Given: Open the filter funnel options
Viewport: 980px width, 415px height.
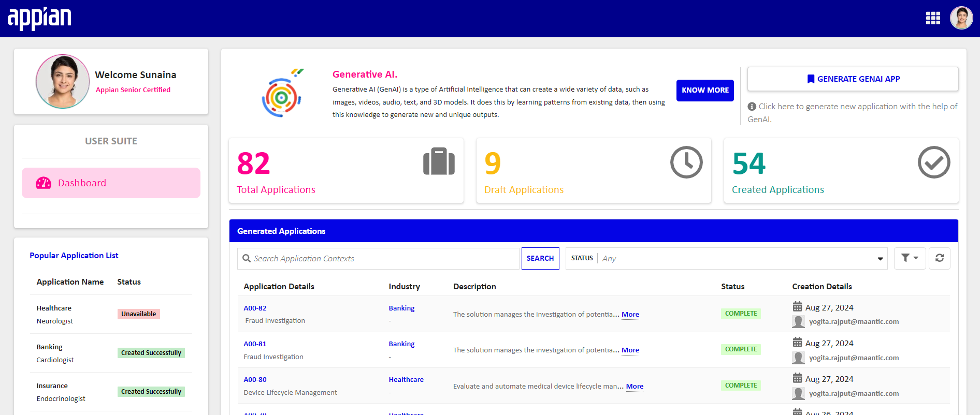Looking at the screenshot, I should point(910,258).
